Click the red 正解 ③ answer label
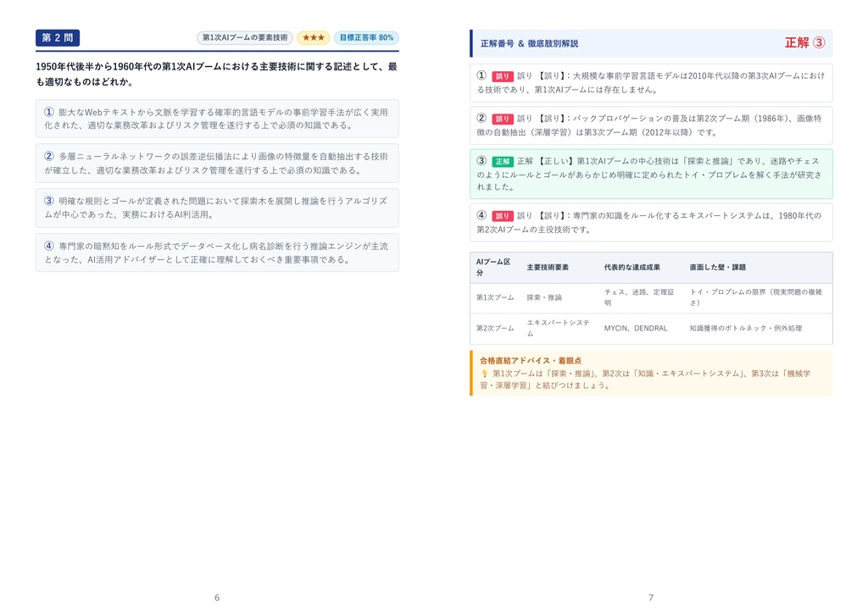 [805, 42]
